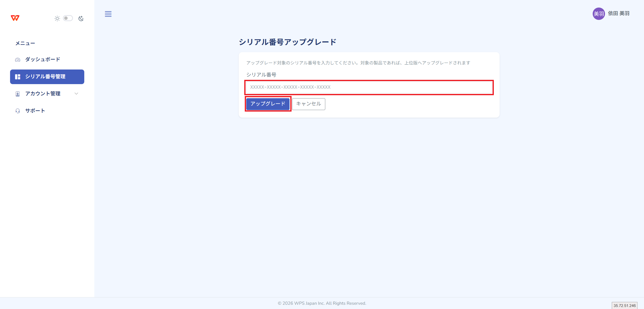
Task: Open the アカウント管理 submenu
Action: pyautogui.click(x=43, y=94)
